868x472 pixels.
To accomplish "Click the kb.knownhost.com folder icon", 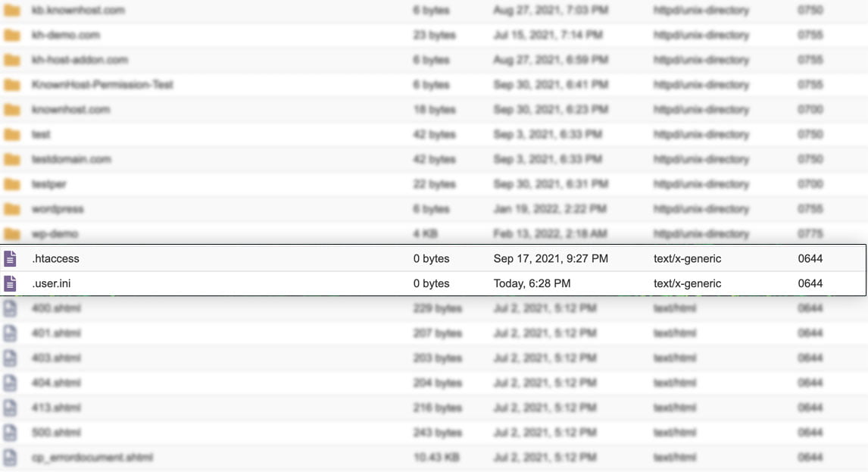I will [11, 11].
